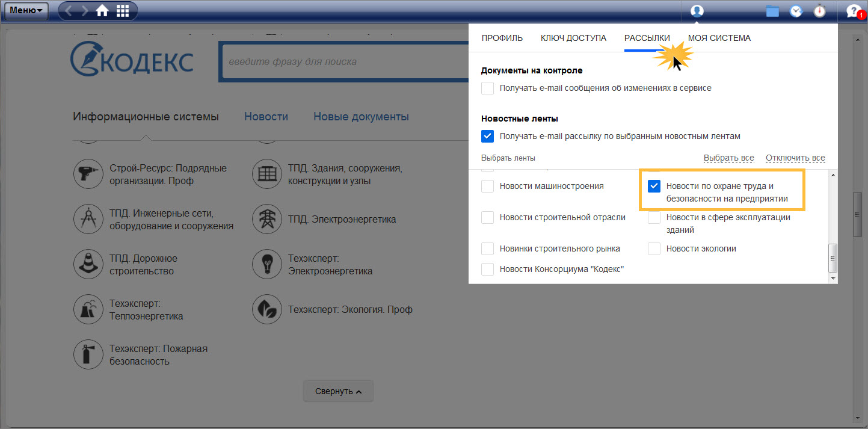Viewport: 868px width, 429px height.
Task: Click the Выбрать все link
Action: tap(728, 158)
